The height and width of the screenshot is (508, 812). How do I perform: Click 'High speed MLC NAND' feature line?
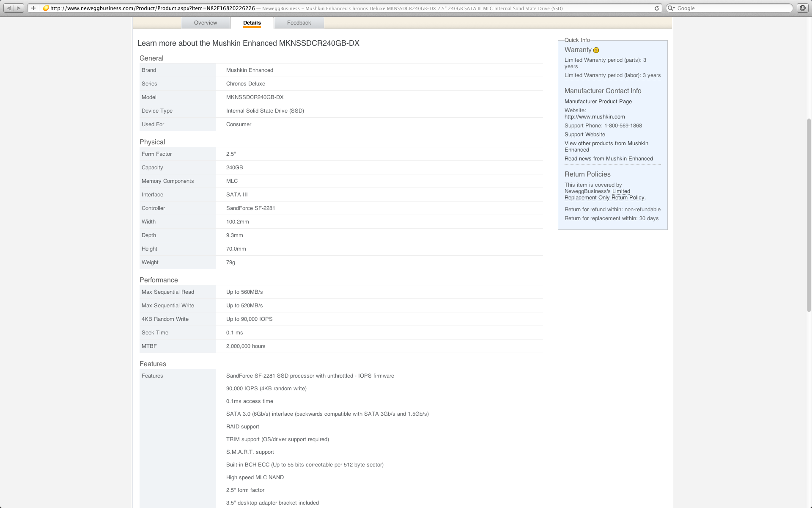pos(255,478)
